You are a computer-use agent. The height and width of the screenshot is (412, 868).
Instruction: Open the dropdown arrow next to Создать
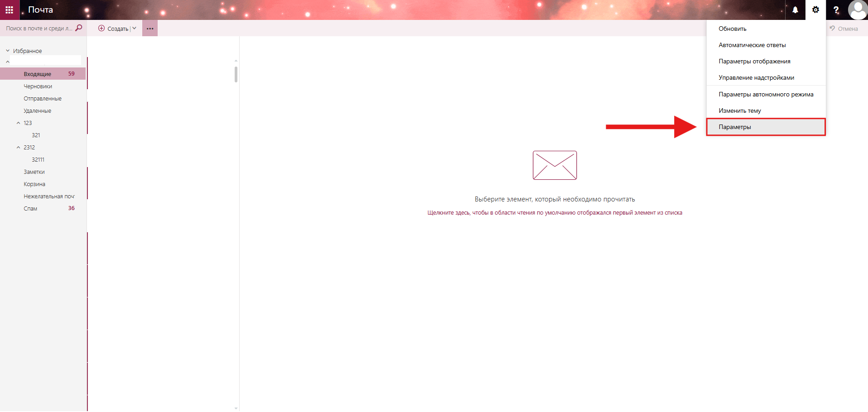click(x=135, y=29)
